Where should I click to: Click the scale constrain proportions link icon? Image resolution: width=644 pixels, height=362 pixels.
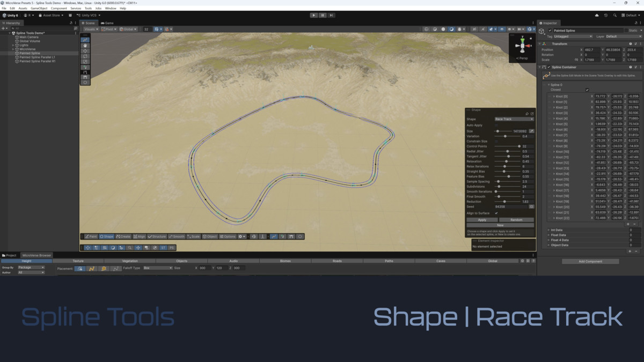(576, 60)
